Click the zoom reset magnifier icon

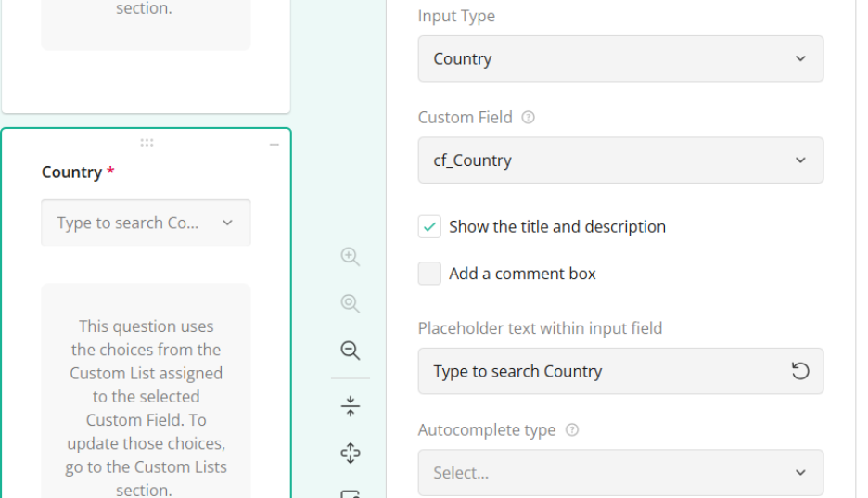(x=350, y=303)
